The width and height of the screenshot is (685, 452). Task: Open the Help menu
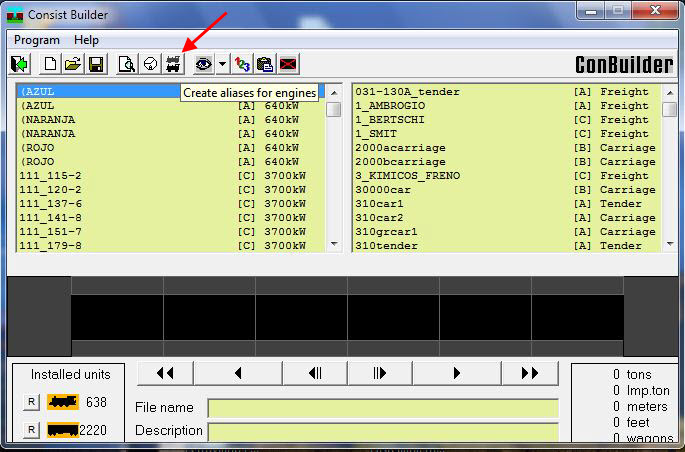tap(87, 40)
